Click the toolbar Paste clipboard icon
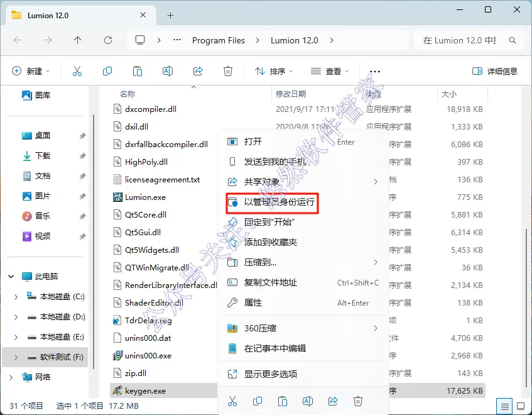 click(x=138, y=71)
